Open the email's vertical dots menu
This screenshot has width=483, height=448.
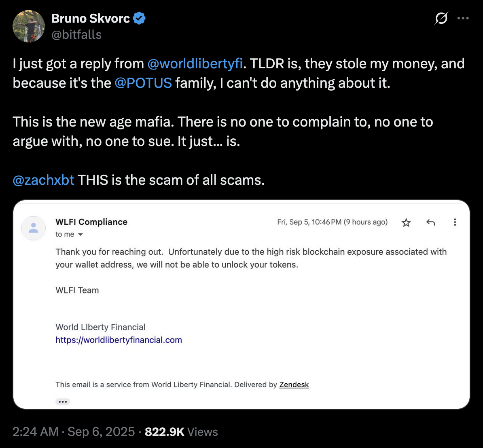455,222
